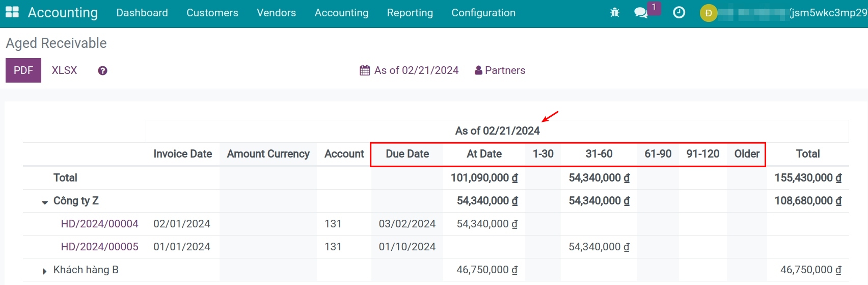
Task: Click the 91-120 column header
Action: coord(703,154)
